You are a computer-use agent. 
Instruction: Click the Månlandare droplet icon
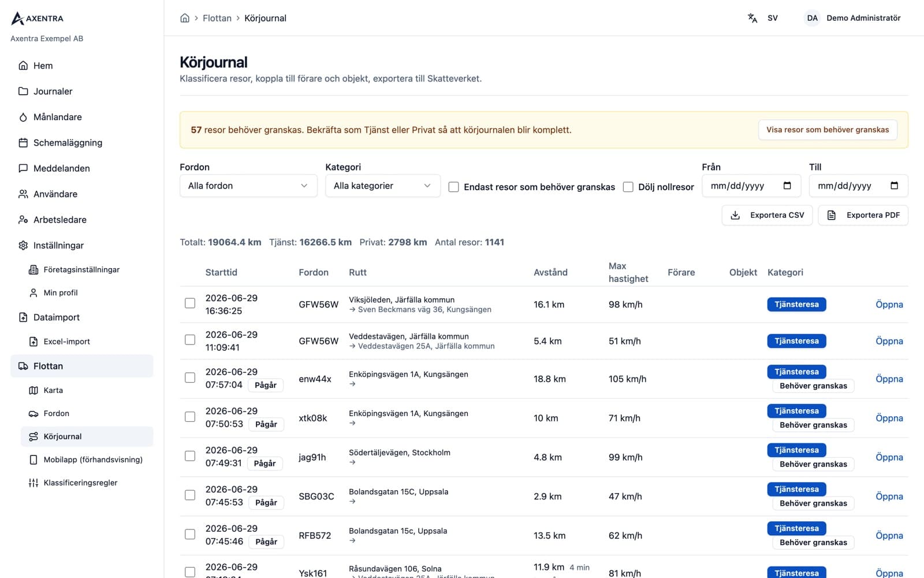[x=23, y=117]
